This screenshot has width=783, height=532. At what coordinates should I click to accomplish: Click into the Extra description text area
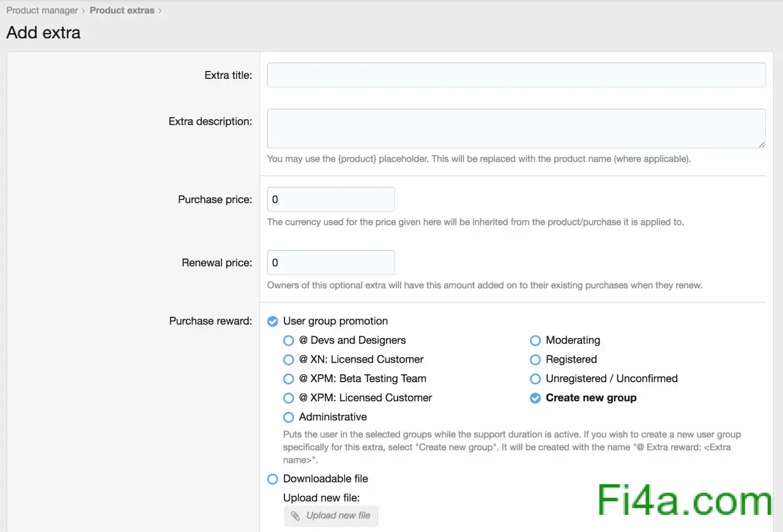[x=516, y=128]
